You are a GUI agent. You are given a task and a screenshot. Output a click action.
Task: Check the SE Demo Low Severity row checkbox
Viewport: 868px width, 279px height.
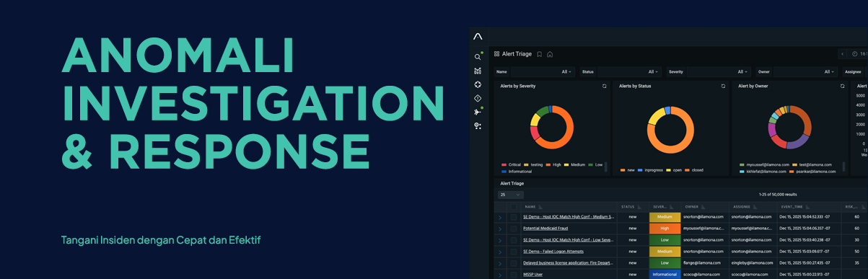(x=514, y=240)
